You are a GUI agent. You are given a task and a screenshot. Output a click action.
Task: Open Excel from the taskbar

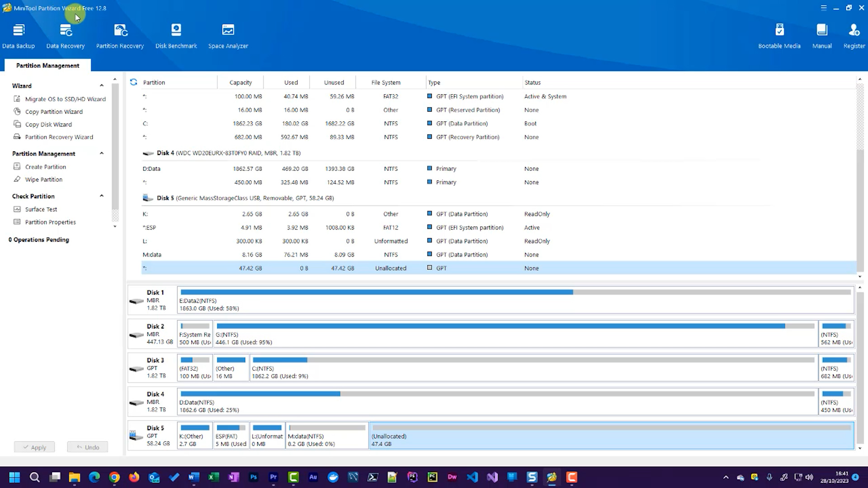214,477
